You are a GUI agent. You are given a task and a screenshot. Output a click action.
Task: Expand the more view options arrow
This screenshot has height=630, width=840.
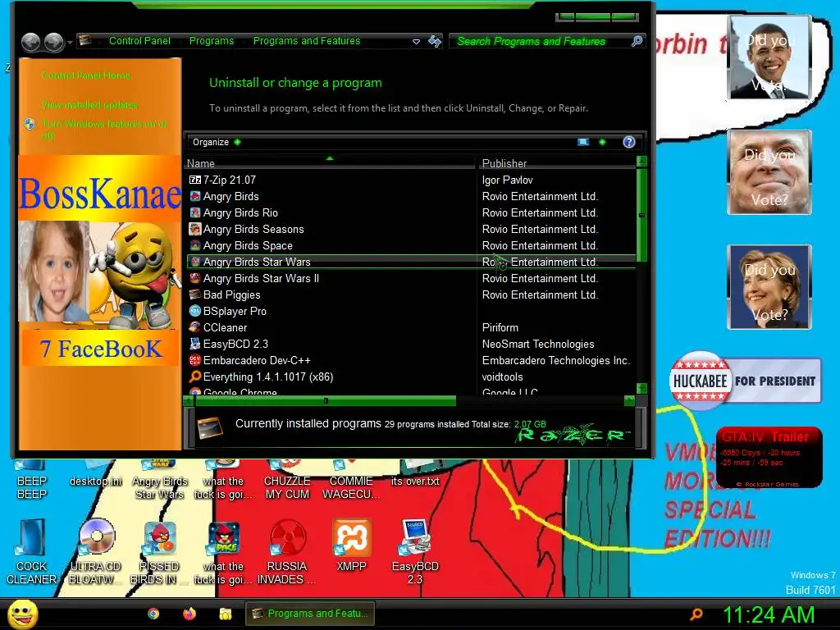click(x=602, y=142)
